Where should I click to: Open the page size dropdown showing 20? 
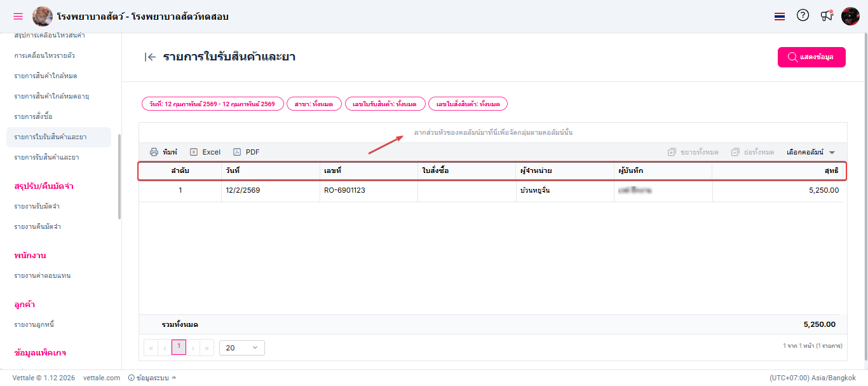pyautogui.click(x=241, y=348)
